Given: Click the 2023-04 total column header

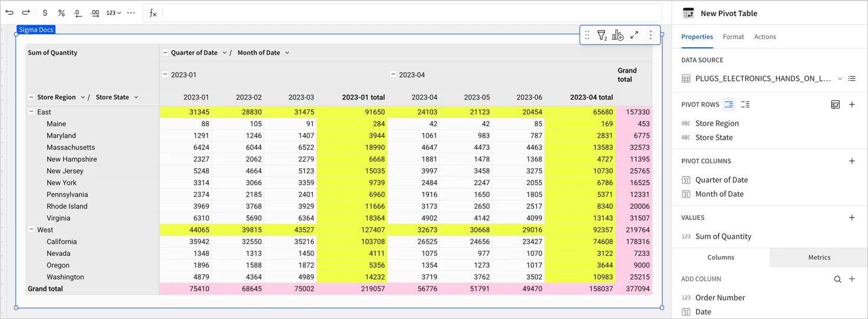Looking at the screenshot, I should point(592,97).
